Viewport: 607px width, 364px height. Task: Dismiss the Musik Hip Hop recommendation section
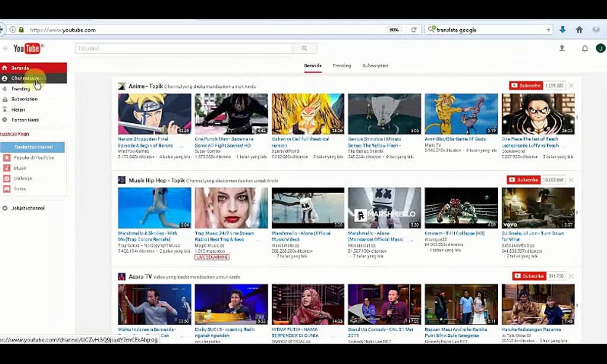coord(571,180)
